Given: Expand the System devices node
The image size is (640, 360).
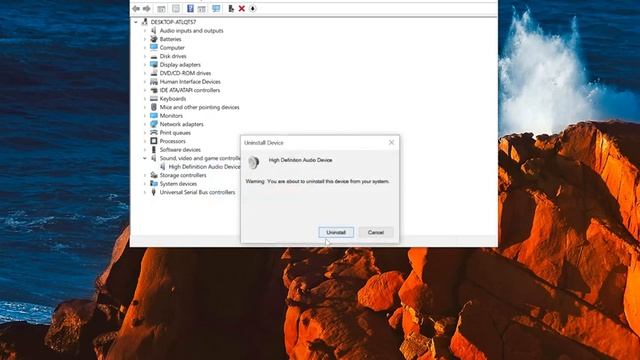Looking at the screenshot, I should 145,184.
